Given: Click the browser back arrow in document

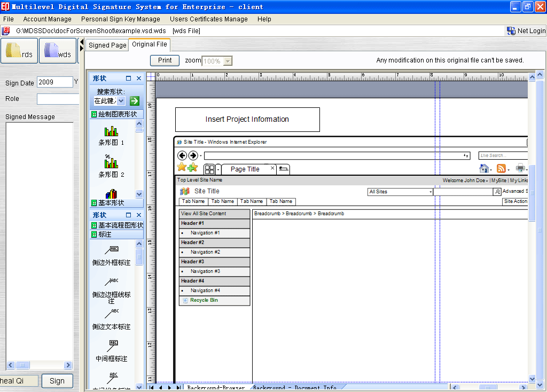Looking at the screenshot, I should pyautogui.click(x=182, y=155).
